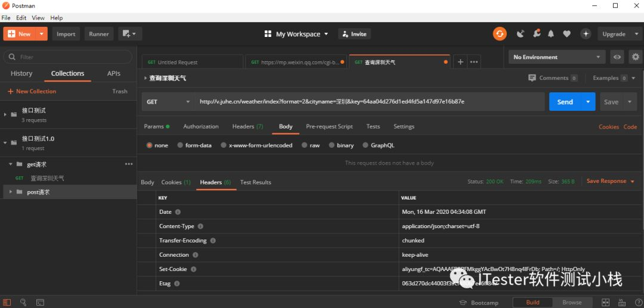Expand the 接口测试 collection
644x308 pixels.
pos(5,114)
